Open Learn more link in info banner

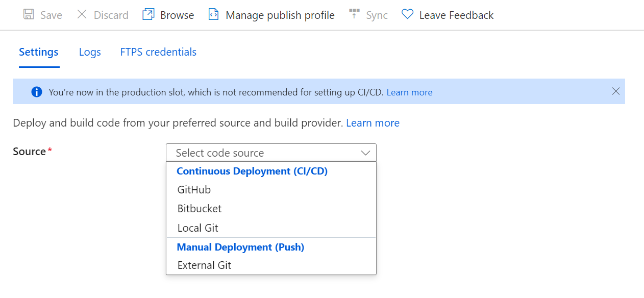[409, 92]
